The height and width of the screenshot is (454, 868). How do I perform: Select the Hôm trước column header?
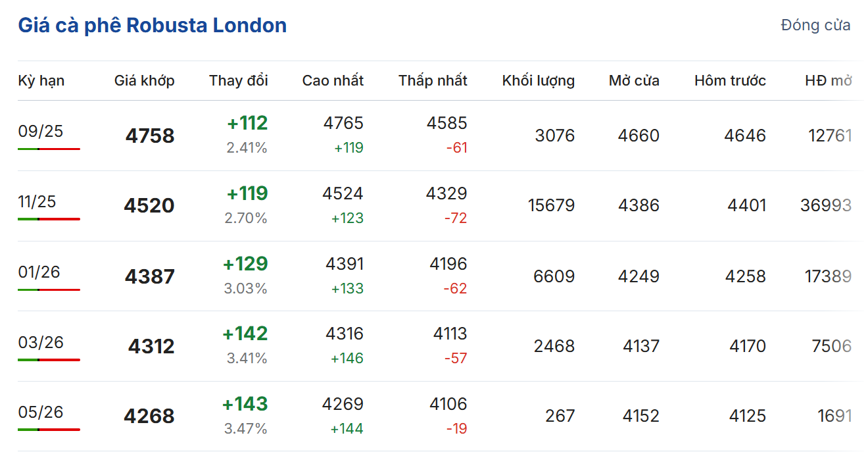coord(730,80)
